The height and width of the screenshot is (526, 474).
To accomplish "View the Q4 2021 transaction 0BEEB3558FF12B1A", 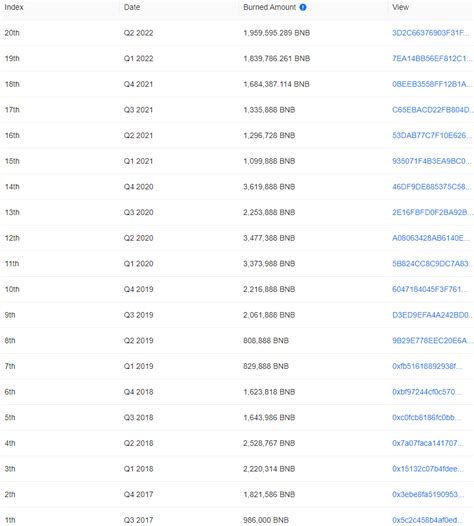I will (432, 84).
